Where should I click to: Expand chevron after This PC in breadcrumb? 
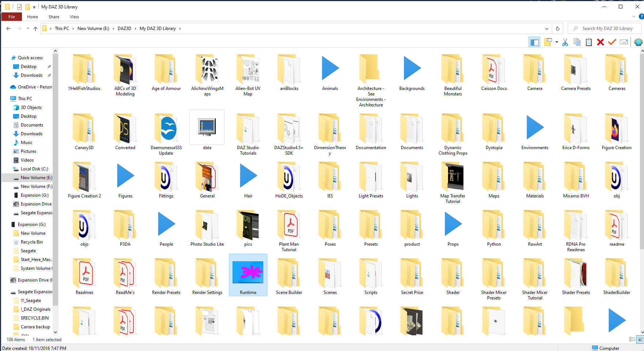(73, 29)
